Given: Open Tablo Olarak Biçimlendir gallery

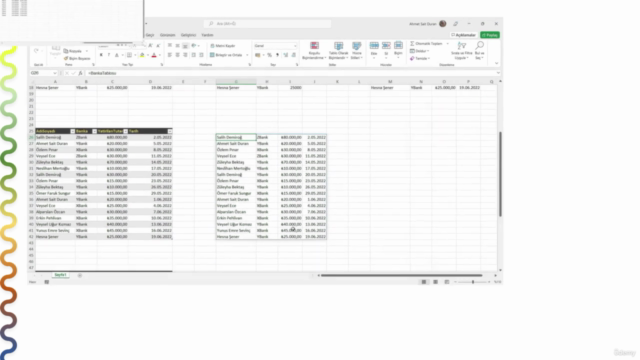Looking at the screenshot, I should [338, 51].
